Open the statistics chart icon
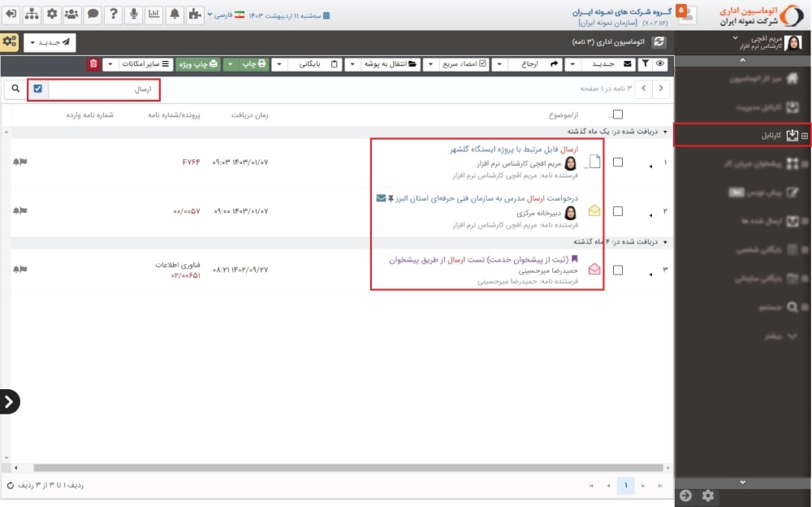Screen dimensions: 812x507 (154, 14)
